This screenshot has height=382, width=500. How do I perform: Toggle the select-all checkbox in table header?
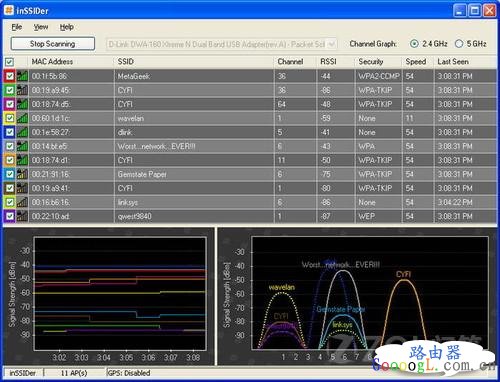pyautogui.click(x=9, y=62)
